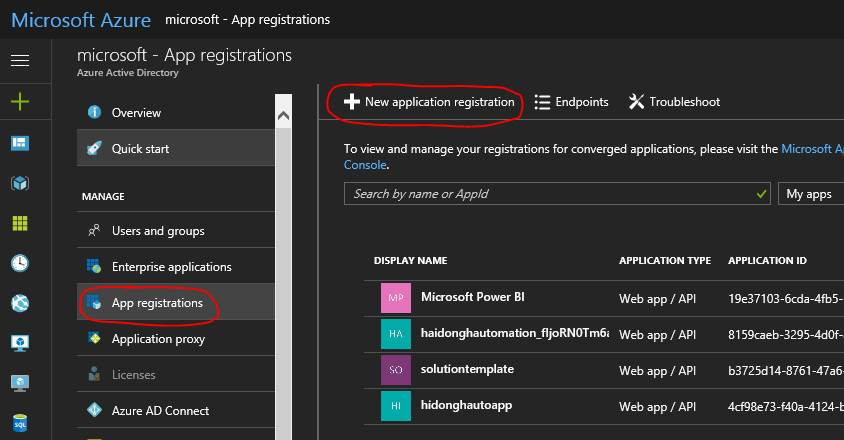Open the SQL databases icon
Screen dimensions: 844x440
20,423
